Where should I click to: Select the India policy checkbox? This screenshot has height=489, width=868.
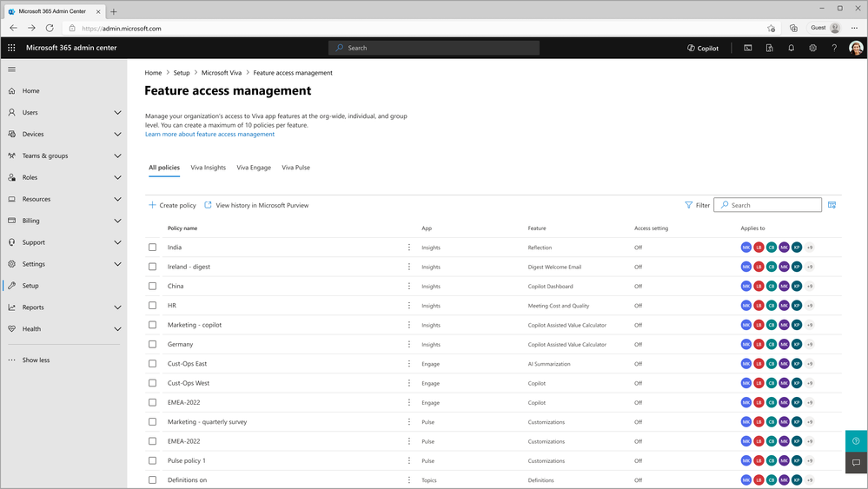coord(152,248)
